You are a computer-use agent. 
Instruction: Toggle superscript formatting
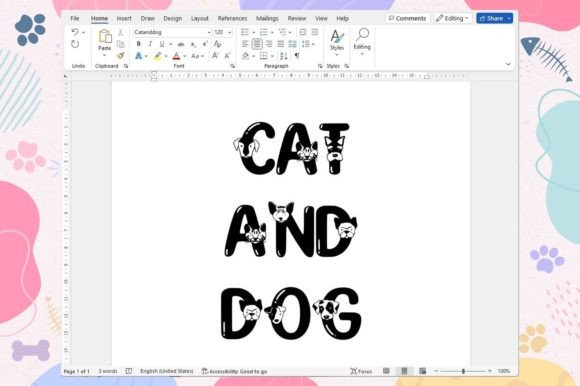tap(205, 44)
